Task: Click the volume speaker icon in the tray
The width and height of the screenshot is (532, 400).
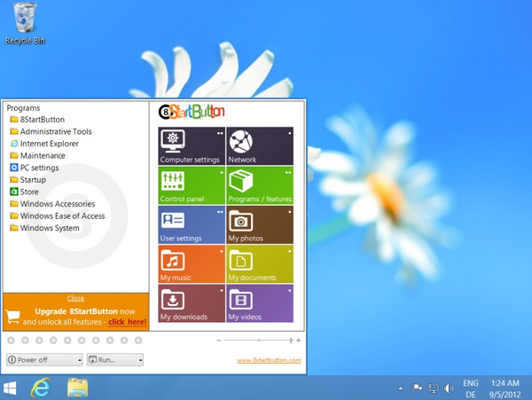Action: 449,388
